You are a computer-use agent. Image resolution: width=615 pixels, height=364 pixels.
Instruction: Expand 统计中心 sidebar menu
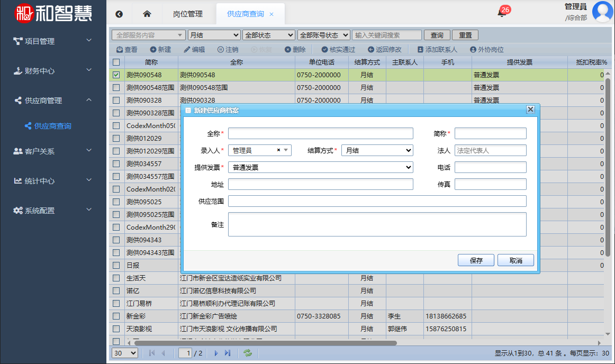[52, 181]
